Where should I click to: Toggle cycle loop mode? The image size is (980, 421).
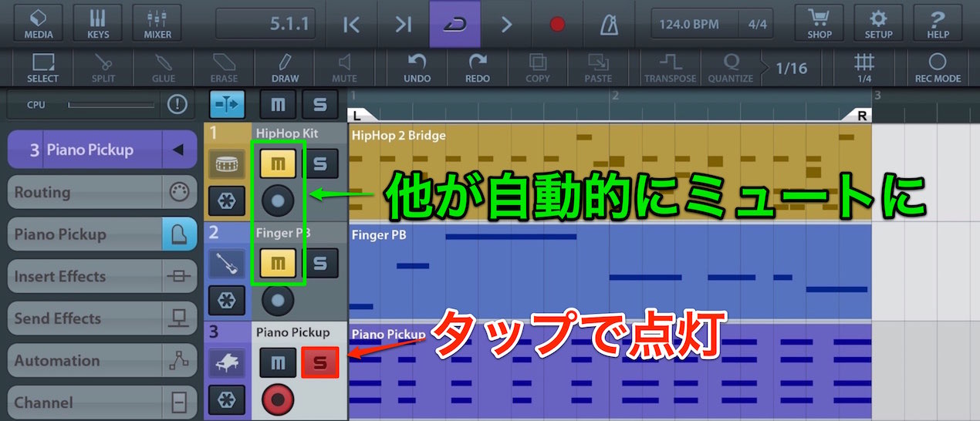pos(455,24)
